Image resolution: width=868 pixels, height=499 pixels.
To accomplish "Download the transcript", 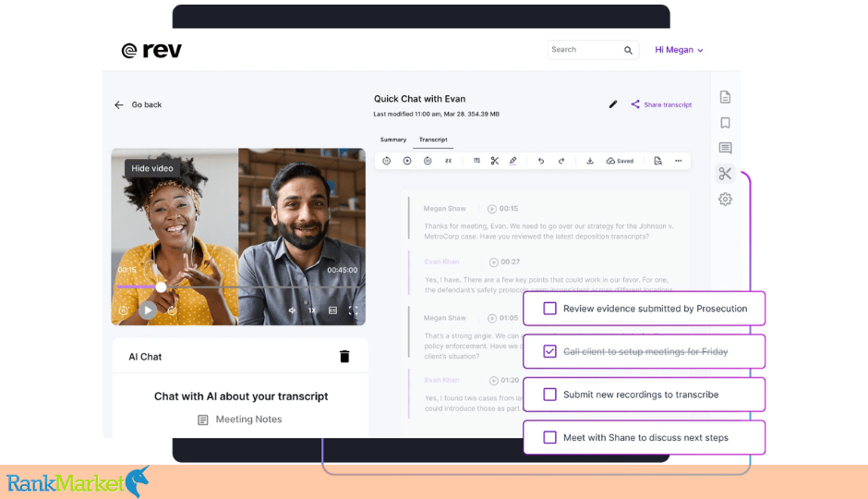I will coord(590,161).
